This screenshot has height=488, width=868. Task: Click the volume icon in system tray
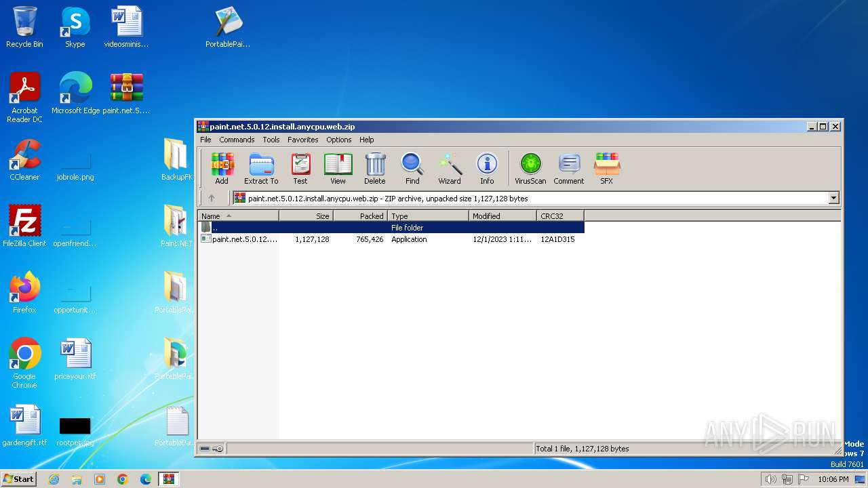[770, 479]
